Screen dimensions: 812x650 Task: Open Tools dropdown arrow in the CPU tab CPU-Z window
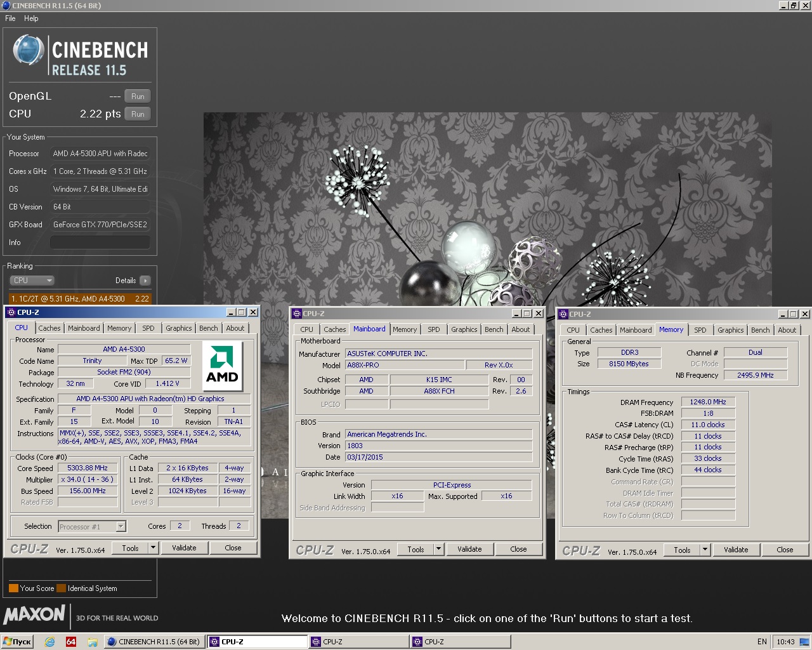click(x=153, y=548)
